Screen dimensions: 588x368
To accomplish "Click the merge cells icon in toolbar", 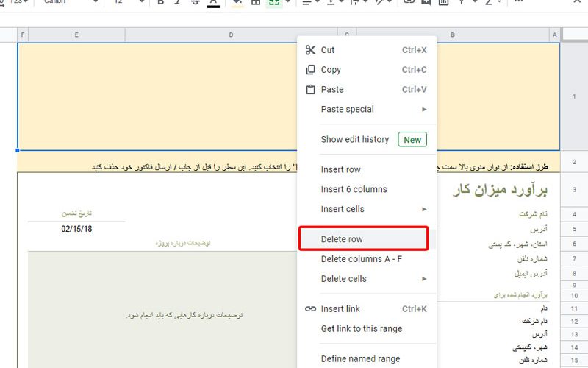I will pyautogui.click(x=274, y=3).
